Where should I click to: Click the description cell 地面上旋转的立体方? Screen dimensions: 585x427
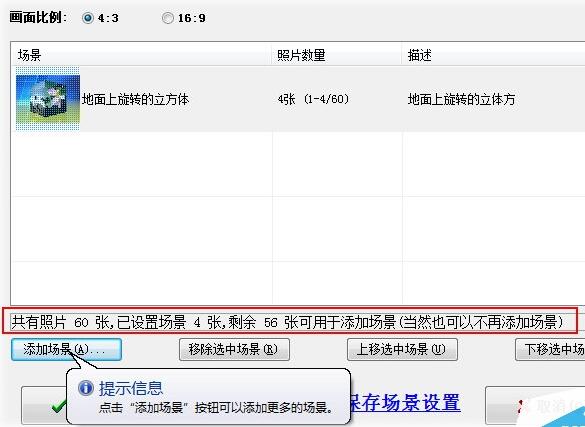click(x=462, y=100)
